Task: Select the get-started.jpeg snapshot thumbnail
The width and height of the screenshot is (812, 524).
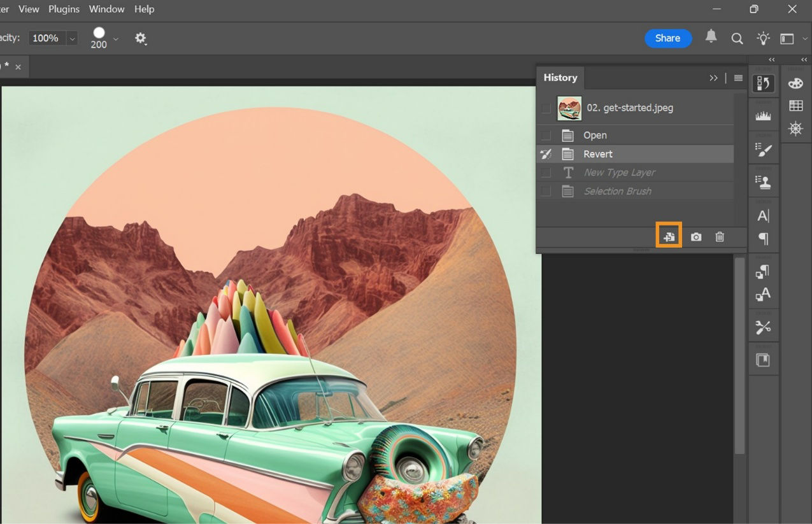Action: [569, 108]
